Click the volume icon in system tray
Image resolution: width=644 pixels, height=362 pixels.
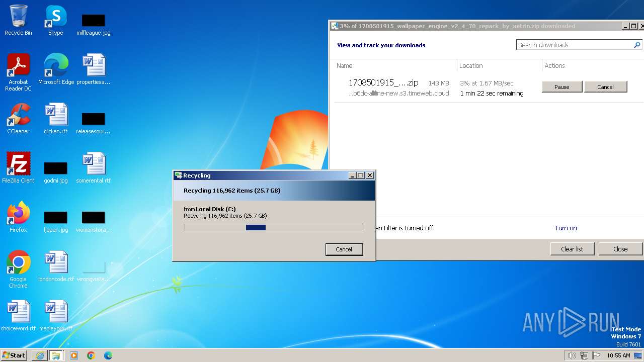tap(572, 355)
